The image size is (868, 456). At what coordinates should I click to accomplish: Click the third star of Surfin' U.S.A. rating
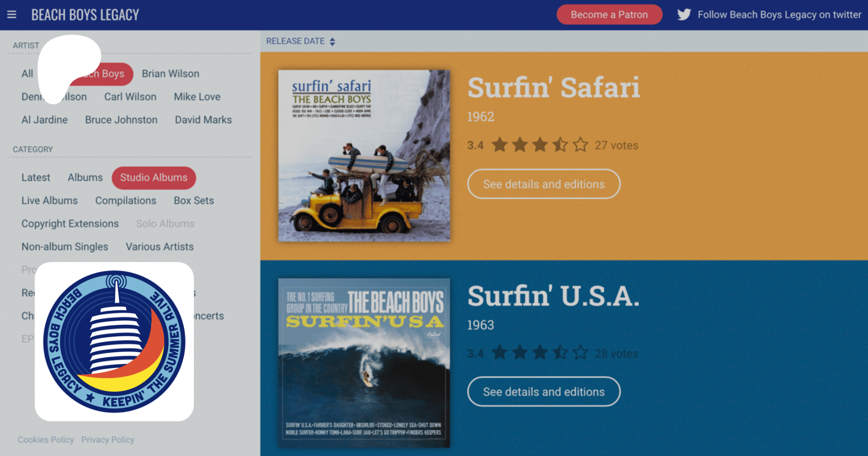tap(540, 353)
